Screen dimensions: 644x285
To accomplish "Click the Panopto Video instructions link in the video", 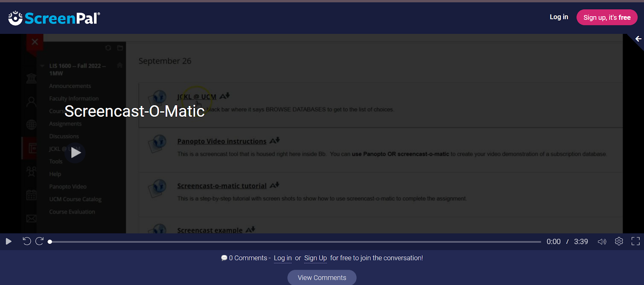I will [x=222, y=141].
